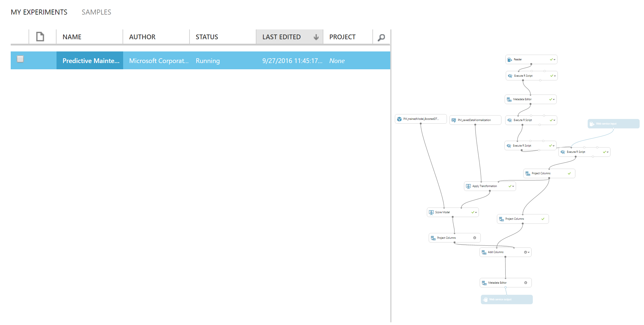
Task: Click the Add Columns node icon
Action: tap(484, 252)
